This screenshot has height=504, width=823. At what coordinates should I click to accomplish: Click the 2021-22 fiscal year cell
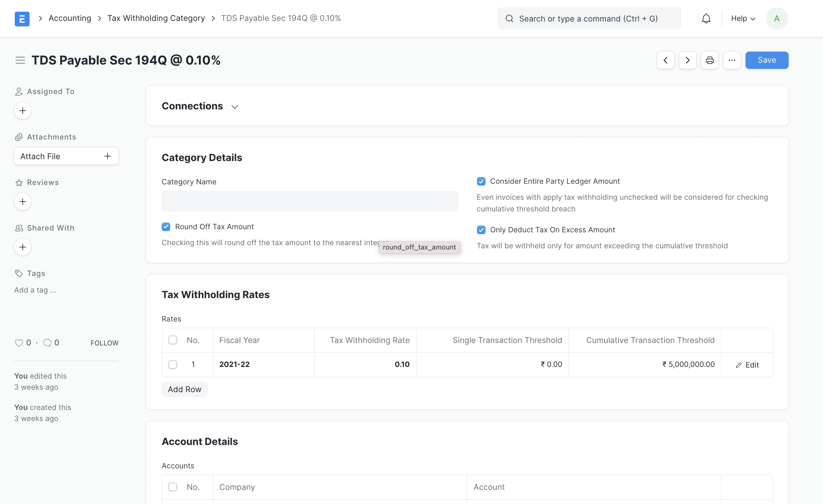tap(263, 364)
